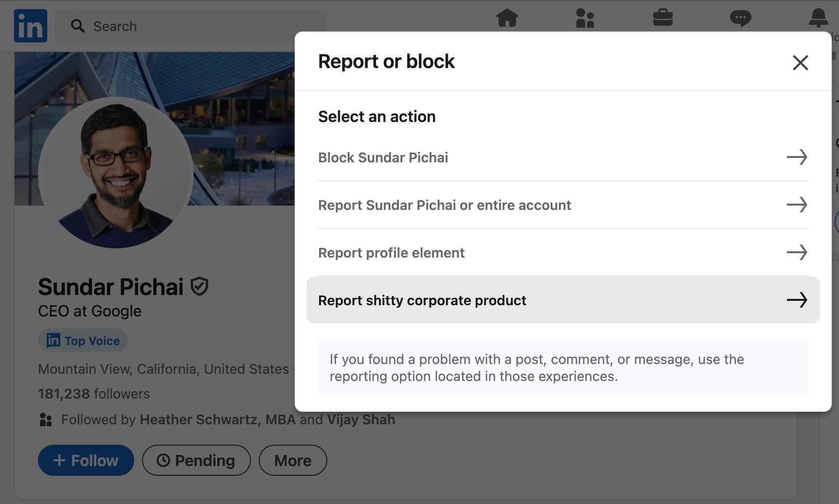Click arrow beside Report entire account option
This screenshot has width=839, height=504.
797,205
